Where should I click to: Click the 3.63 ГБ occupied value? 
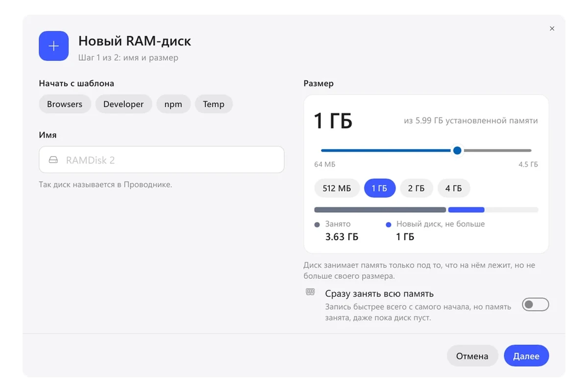(342, 237)
